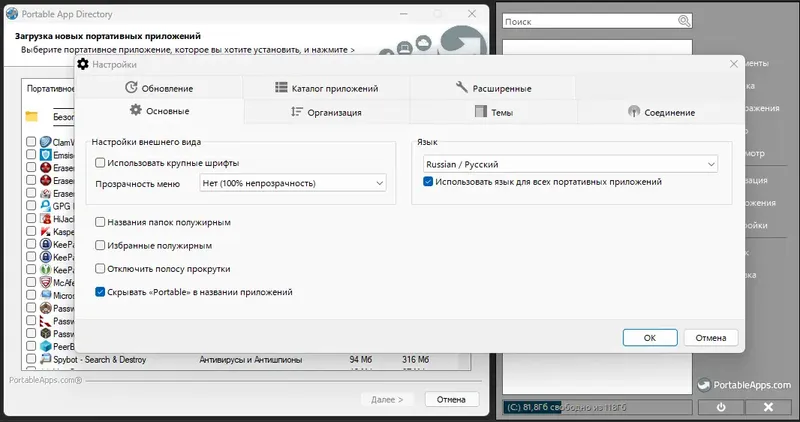
Task: Uncheck Скрывать «Portable» в названии приложений
Action: pyautogui.click(x=100, y=292)
